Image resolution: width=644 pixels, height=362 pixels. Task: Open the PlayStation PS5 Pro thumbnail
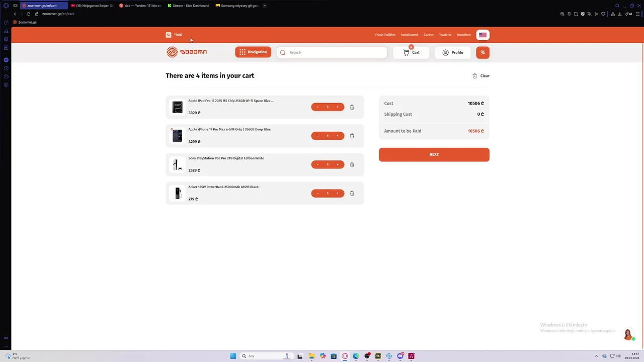click(x=177, y=164)
